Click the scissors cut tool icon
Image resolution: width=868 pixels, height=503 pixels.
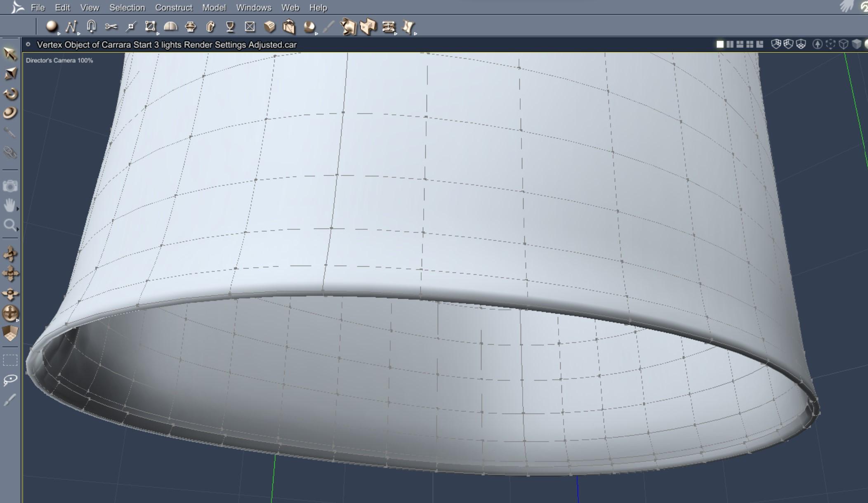tap(111, 27)
